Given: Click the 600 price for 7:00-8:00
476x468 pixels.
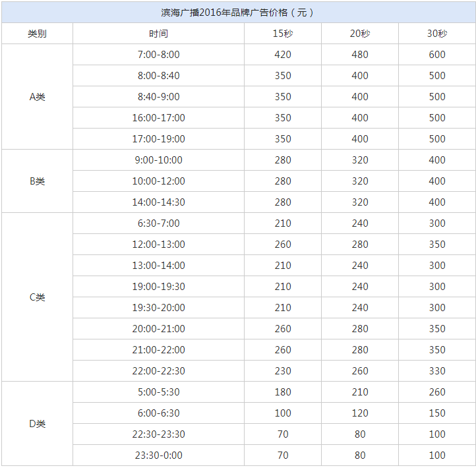Looking at the screenshot, I should pos(437,55).
